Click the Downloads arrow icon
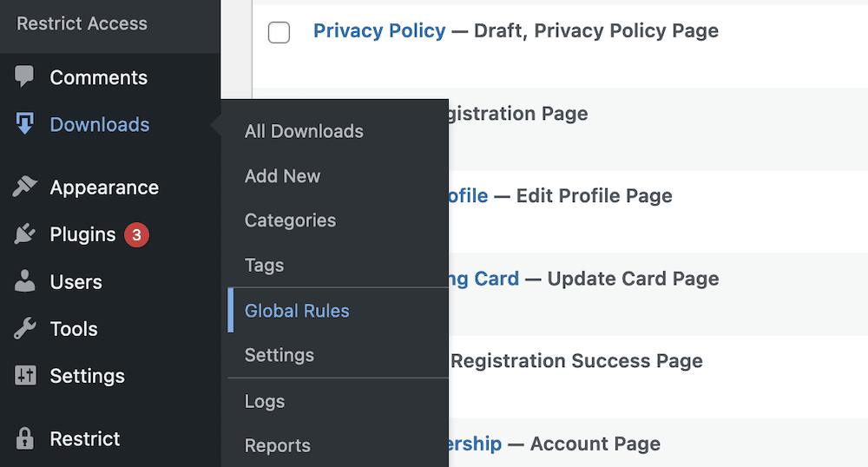This screenshot has height=467, width=868. pos(24,123)
